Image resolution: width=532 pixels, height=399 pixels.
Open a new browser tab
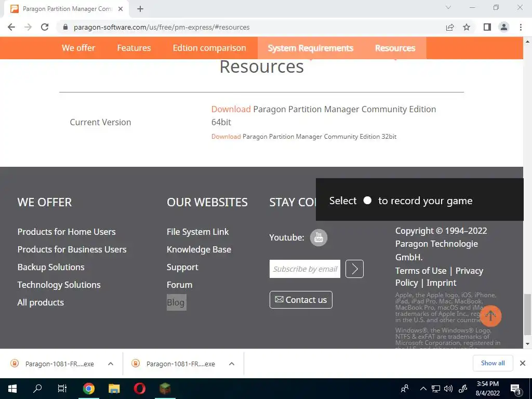click(140, 9)
